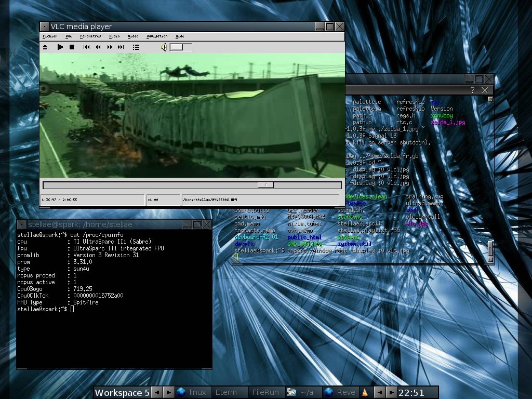Click the terminal cursor at the prompt
The height and width of the screenshot is (399, 532).
tap(72, 309)
